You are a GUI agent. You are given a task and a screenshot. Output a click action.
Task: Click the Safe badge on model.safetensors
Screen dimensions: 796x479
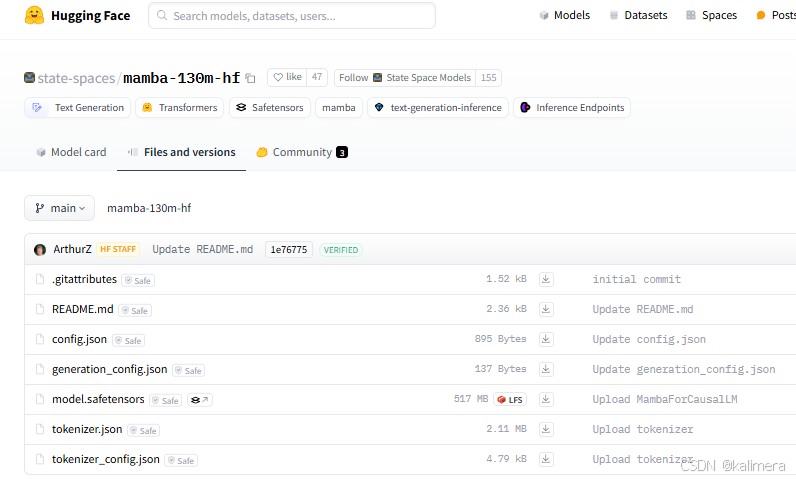point(165,400)
